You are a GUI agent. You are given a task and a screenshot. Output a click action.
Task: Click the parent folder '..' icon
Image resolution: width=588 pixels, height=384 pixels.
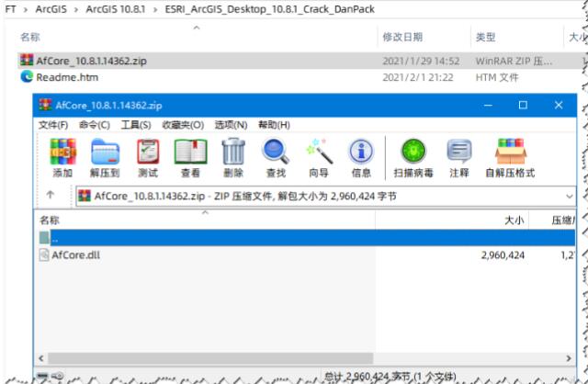click(x=44, y=237)
